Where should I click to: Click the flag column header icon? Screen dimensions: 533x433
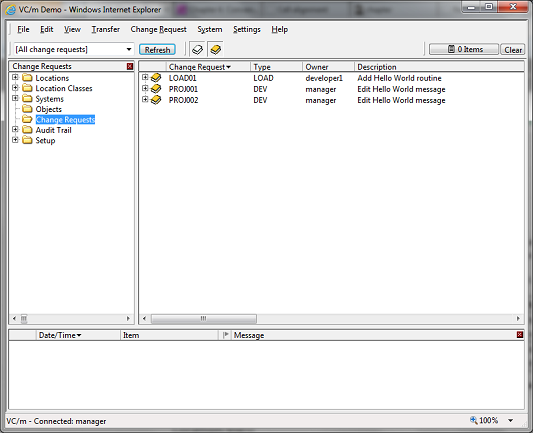[x=225, y=335]
